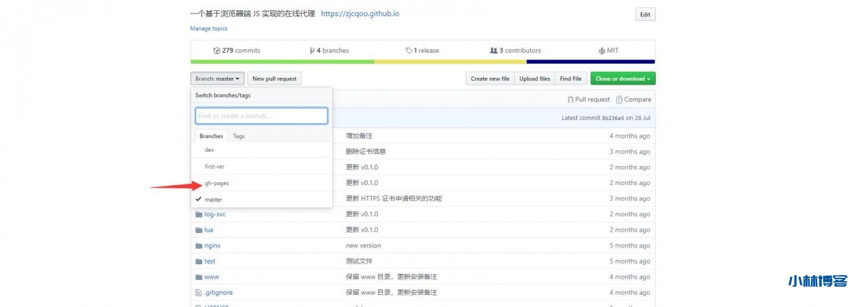Open the test folder

pyautogui.click(x=210, y=261)
